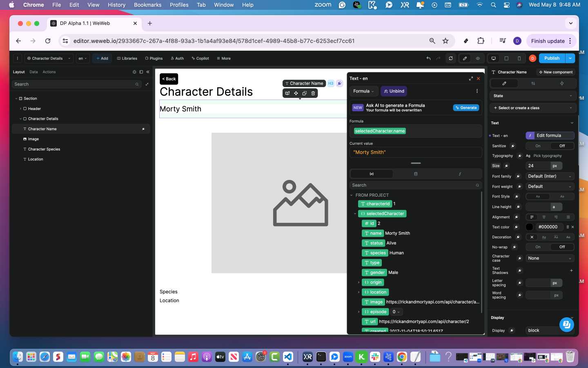Image resolution: width=588 pixels, height=368 pixels.
Task: Click the Generate AI formula button
Action: 466,108
